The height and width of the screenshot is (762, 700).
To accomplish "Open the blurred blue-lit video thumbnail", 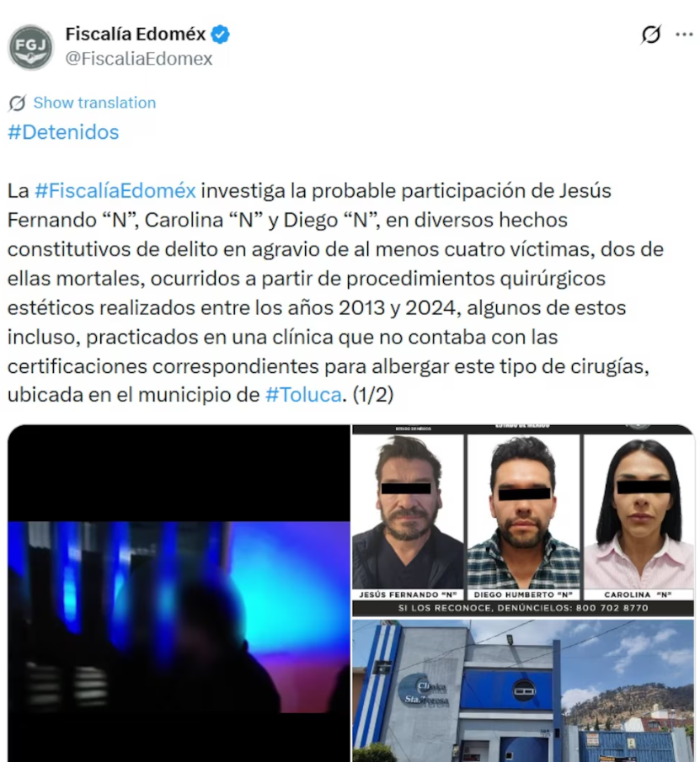I will point(179,594).
